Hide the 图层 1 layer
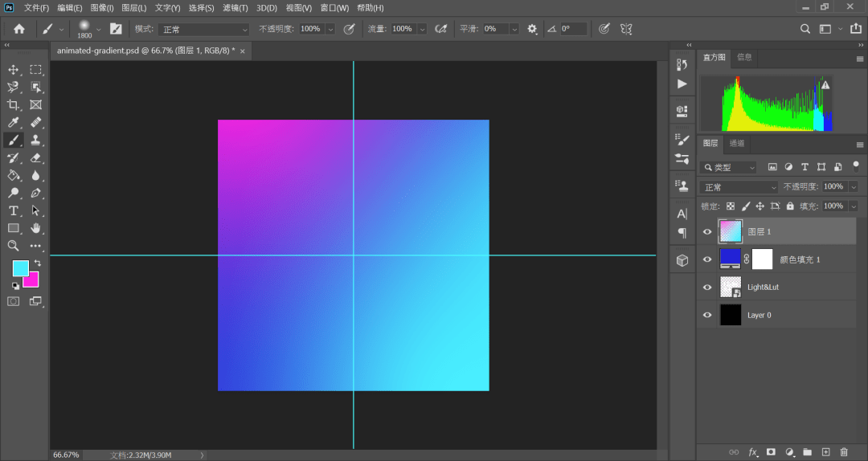The image size is (868, 461). point(707,232)
